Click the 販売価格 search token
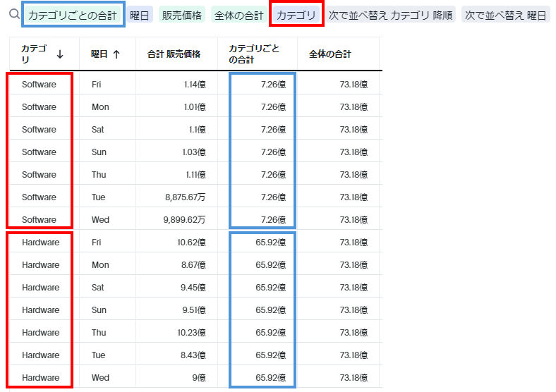This screenshot has width=556, height=392. point(182,15)
